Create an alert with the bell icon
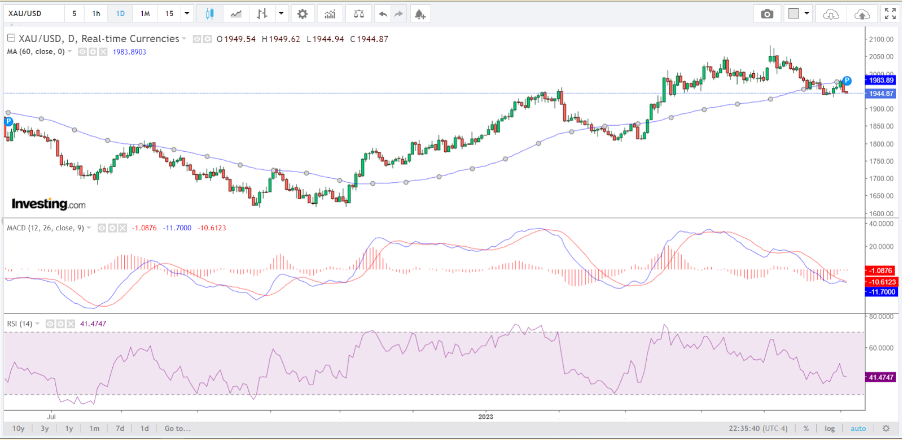 420,14
